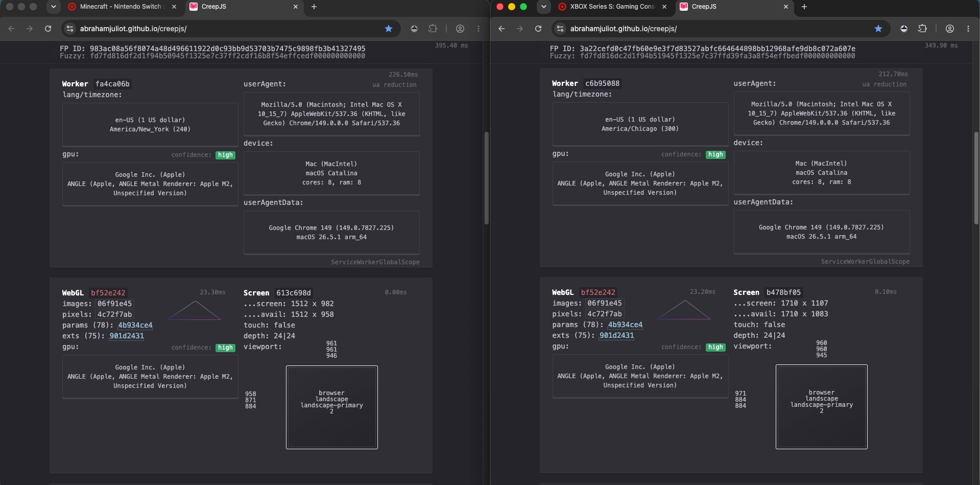This screenshot has height=485, width=980.
Task: Close the XBOX Series S tab
Action: point(664,7)
